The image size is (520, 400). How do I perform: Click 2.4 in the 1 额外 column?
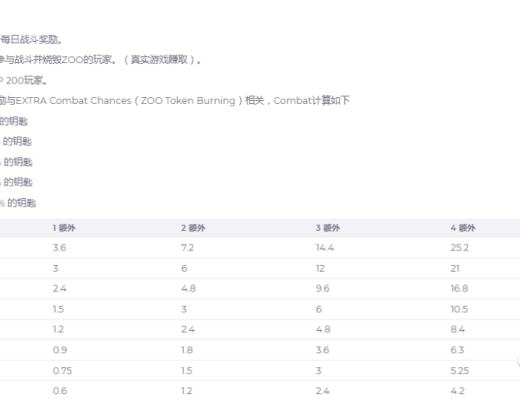(59, 288)
